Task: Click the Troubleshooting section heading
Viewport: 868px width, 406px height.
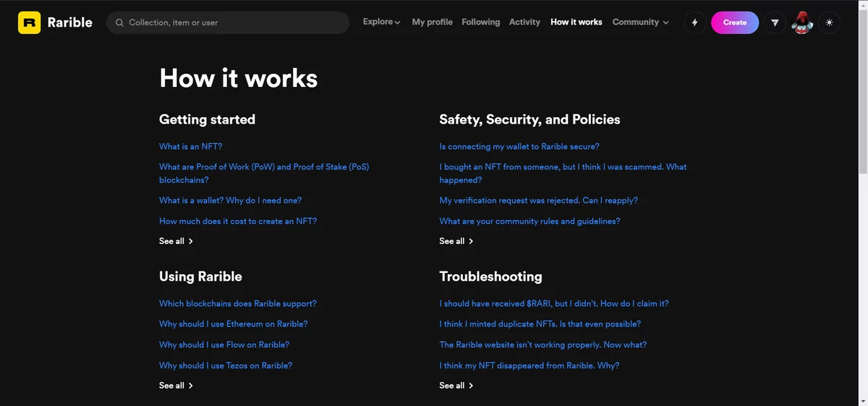Action: click(x=490, y=276)
